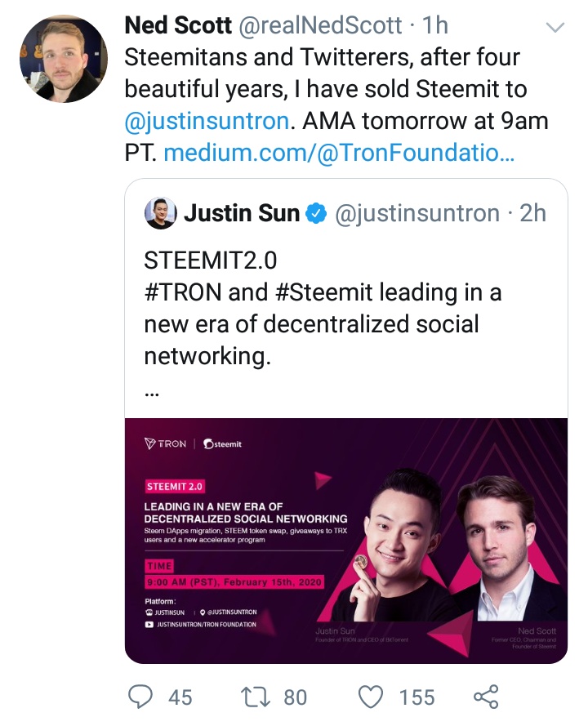Like the tweet with the heart icon
This screenshot has width=588, height=726.
pos(372,697)
